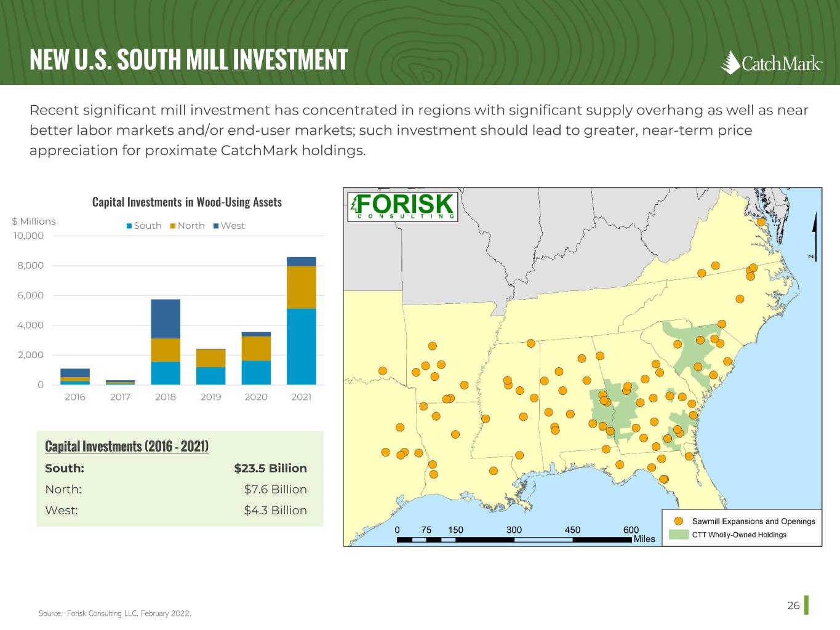The image size is (840, 630).
Task: Click the "2018" x-axis label
Action: click(x=166, y=397)
